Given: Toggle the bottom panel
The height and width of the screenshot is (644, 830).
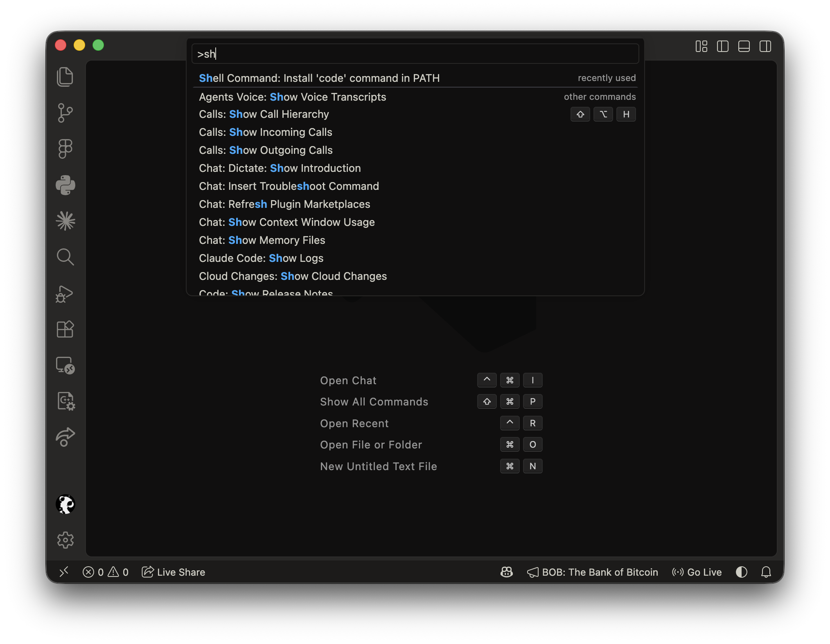Looking at the screenshot, I should click(744, 46).
